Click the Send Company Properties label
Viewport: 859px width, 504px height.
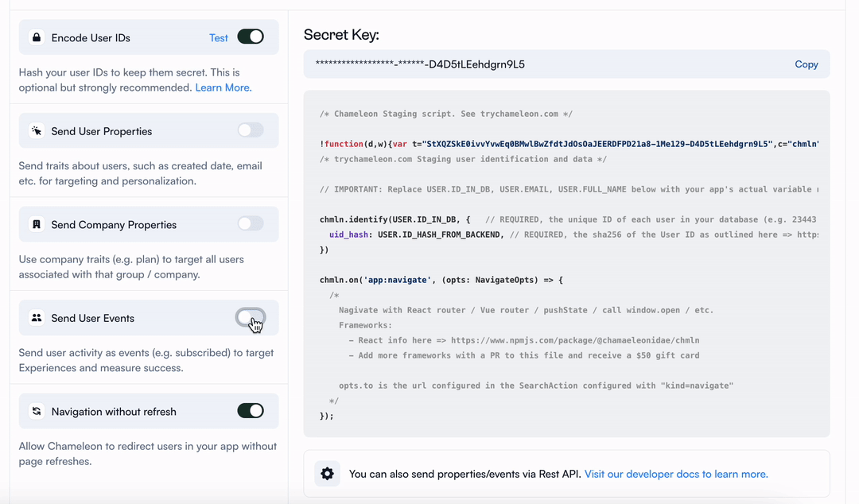pyautogui.click(x=114, y=225)
